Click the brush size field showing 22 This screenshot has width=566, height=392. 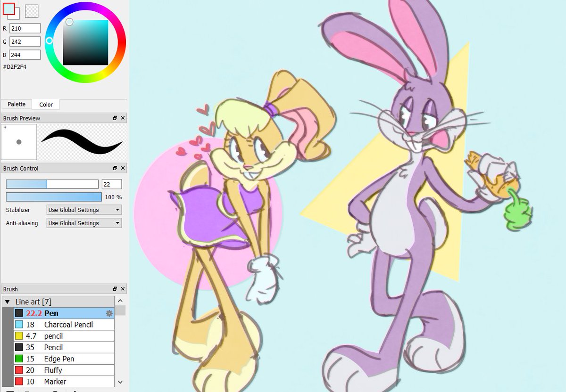tap(112, 184)
